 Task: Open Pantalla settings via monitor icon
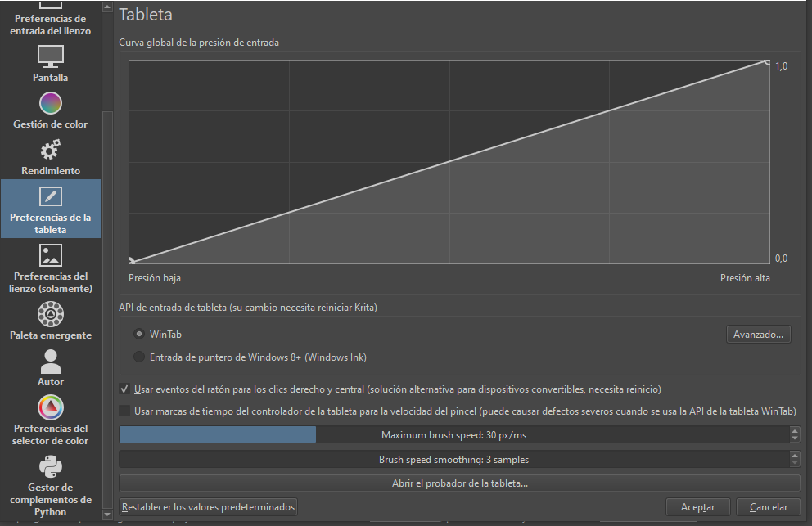[x=50, y=56]
